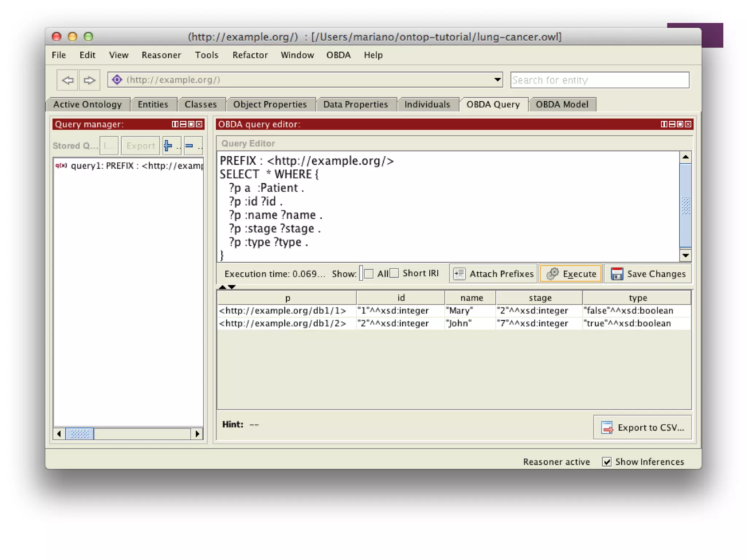The width and height of the screenshot is (747, 560).
Task: Enable the Show All checkbox
Action: pos(369,274)
